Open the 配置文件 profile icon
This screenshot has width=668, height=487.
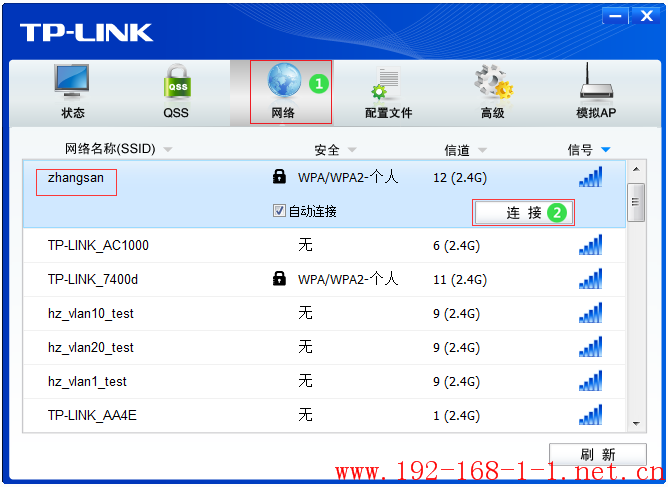click(385, 84)
